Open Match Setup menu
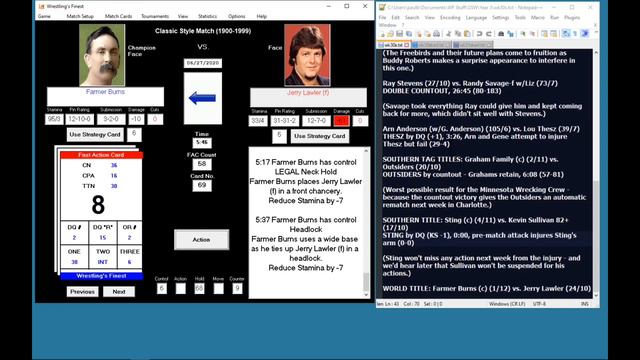This screenshot has width=640, height=360. 80,16
